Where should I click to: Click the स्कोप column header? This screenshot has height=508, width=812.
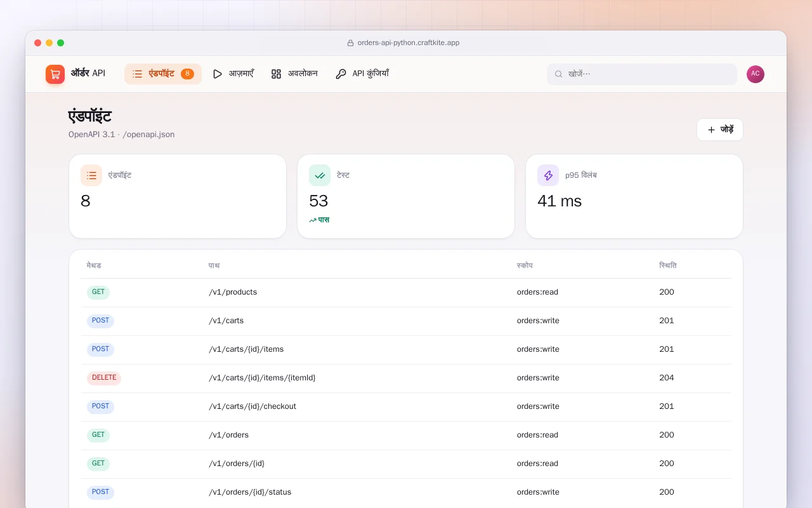coord(525,265)
